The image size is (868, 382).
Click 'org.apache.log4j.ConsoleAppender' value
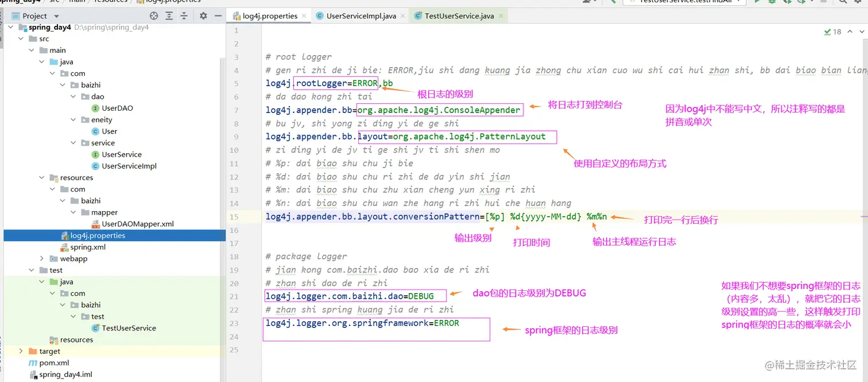(x=439, y=110)
